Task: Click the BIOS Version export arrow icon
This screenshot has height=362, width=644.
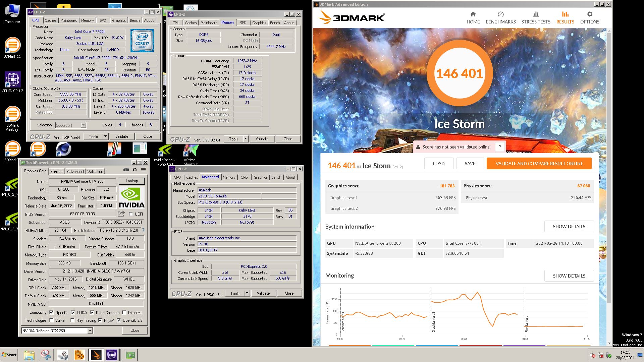Action: pyautogui.click(x=121, y=214)
